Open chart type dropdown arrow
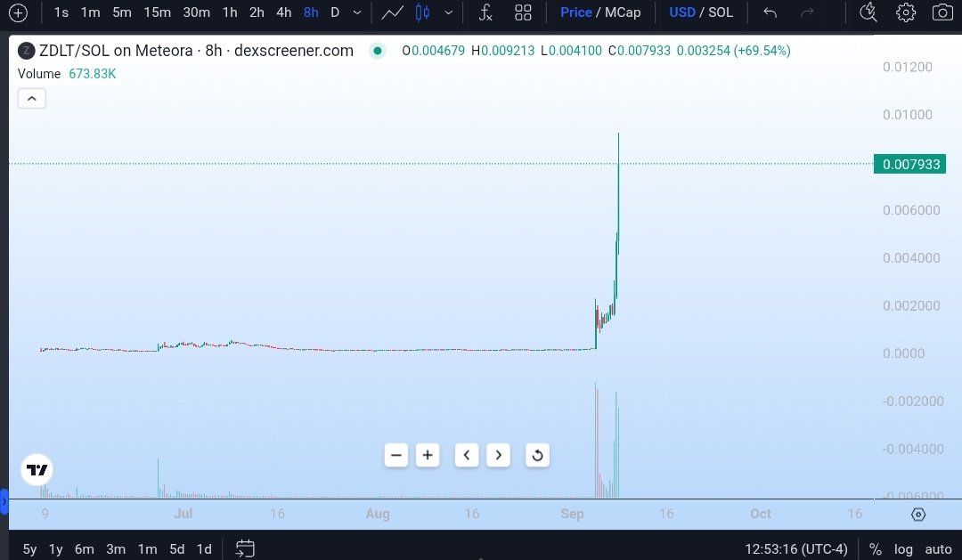This screenshot has width=962, height=560. coord(448,12)
